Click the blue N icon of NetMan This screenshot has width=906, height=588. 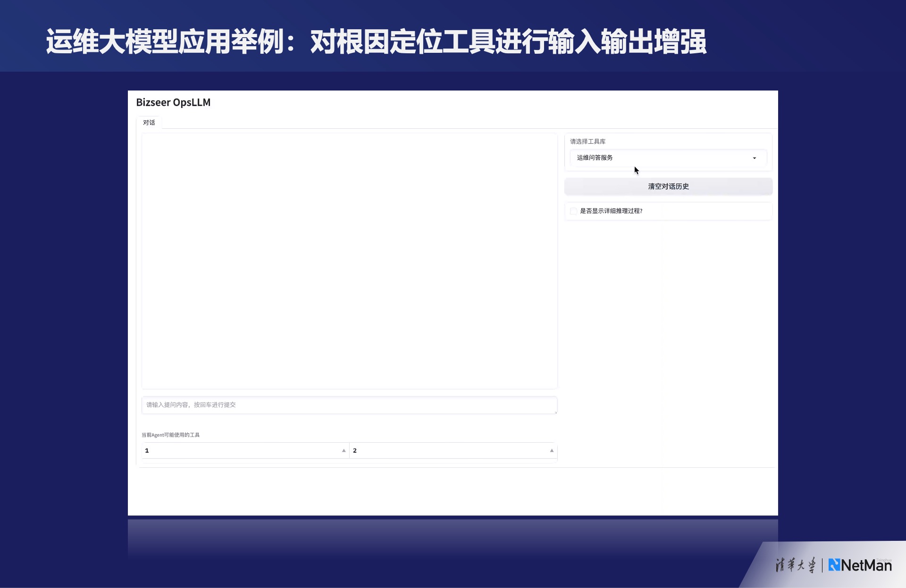[x=834, y=565]
